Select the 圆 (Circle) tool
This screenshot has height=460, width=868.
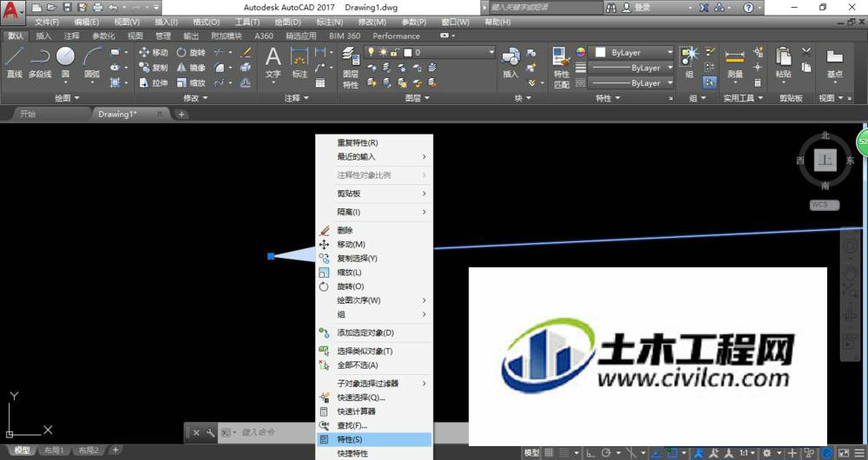[x=65, y=62]
